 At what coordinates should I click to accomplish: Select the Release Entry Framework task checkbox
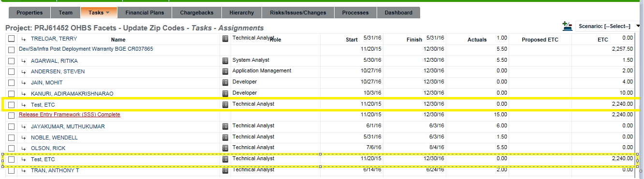(x=12, y=116)
